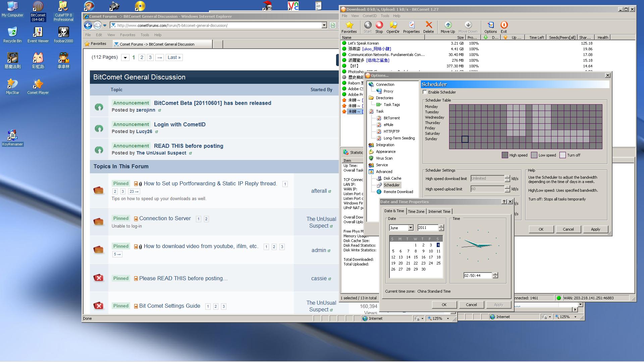Click IE Favorites star button
Viewport: 644px width, 362px height.
pyautogui.click(x=96, y=44)
